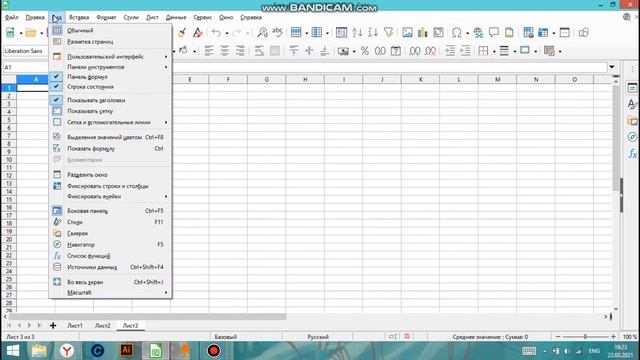Select Обычный view menu entry
Image resolution: width=640 pixels, height=360 pixels.
point(110,31)
